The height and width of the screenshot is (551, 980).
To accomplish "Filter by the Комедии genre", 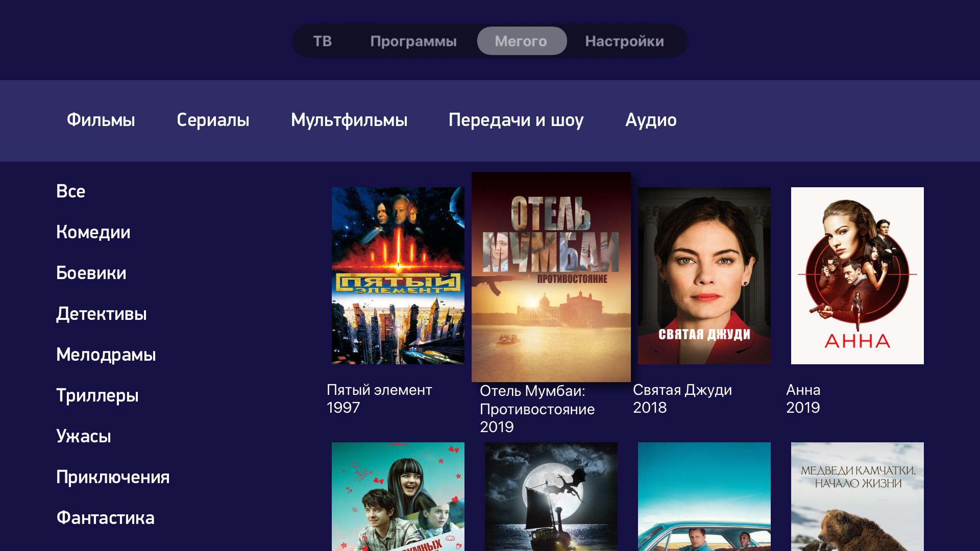I will 93,232.
